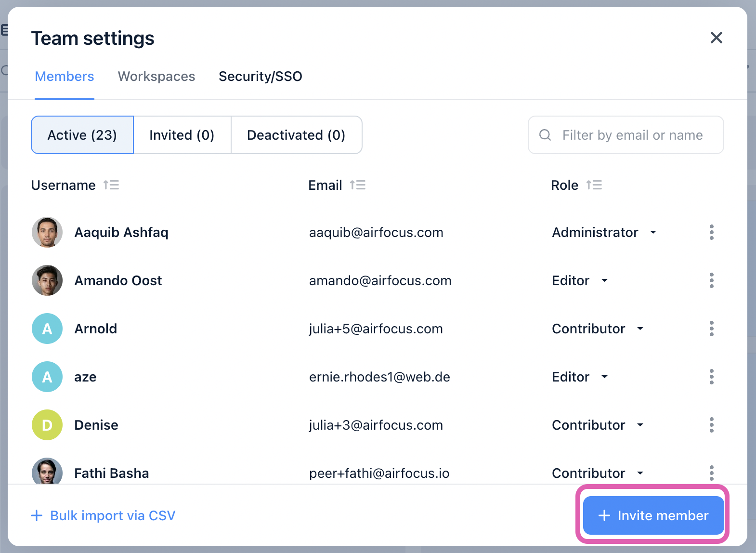756x553 pixels.
Task: Click the name Fathi Basha
Action: point(112,473)
